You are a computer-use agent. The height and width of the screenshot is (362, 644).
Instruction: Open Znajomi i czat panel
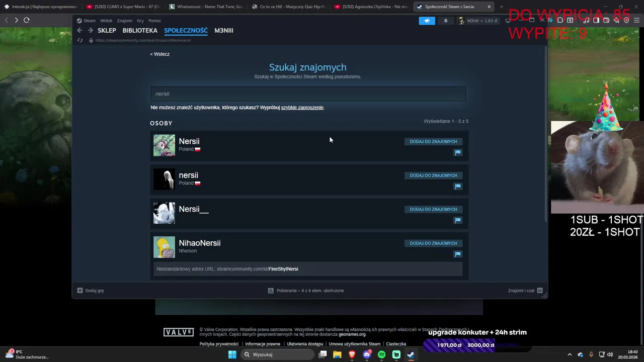[525, 291]
